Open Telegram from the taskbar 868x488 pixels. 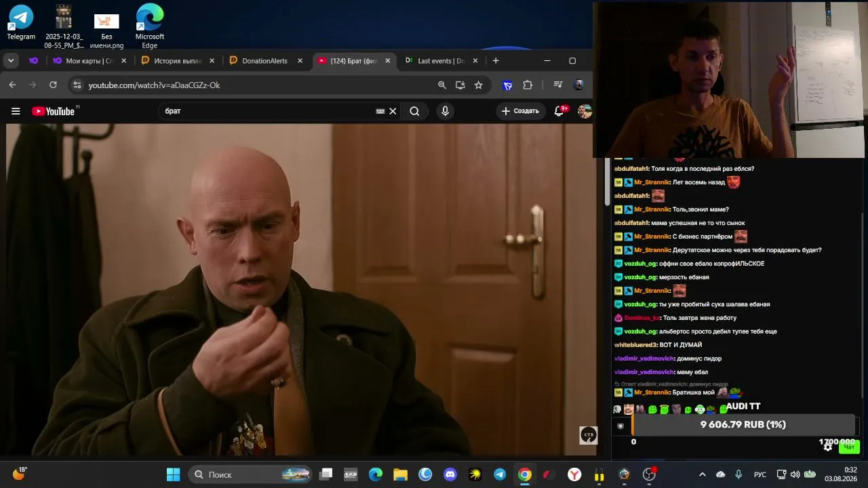click(500, 474)
